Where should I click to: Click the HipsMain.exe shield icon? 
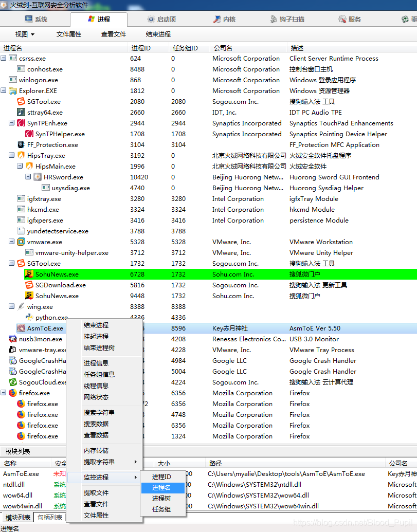(x=29, y=166)
